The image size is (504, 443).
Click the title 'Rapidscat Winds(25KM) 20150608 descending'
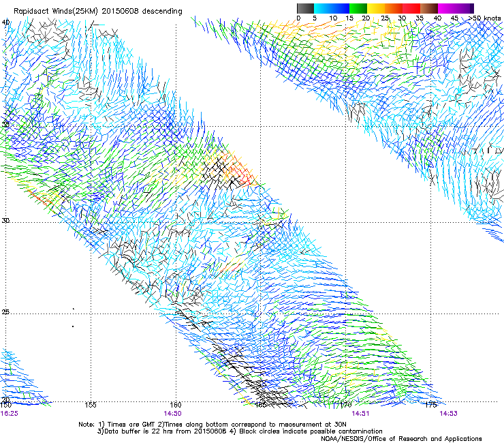(97, 12)
